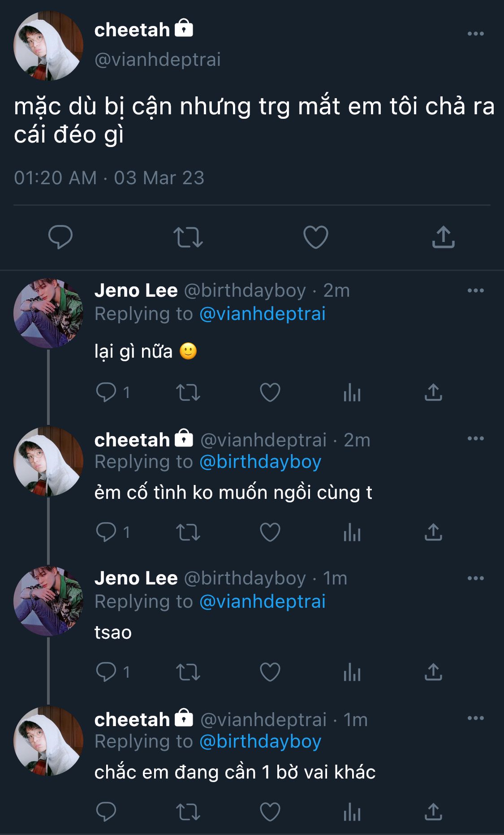
Task: Reply to cheetah's main tweet
Action: coord(60,237)
